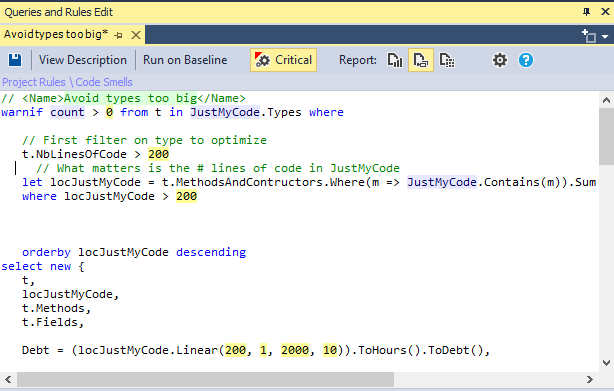Toggle the Critical rule flag
614x391 pixels.
pyautogui.click(x=284, y=60)
